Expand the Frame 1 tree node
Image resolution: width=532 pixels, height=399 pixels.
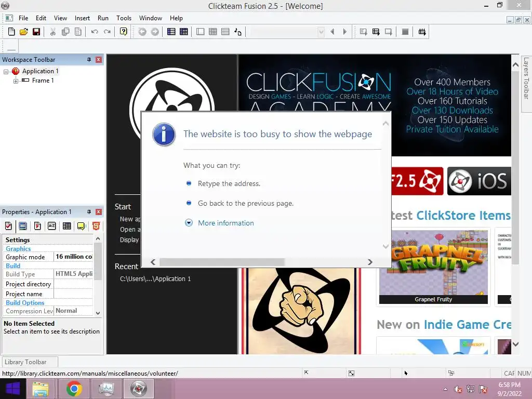click(16, 81)
